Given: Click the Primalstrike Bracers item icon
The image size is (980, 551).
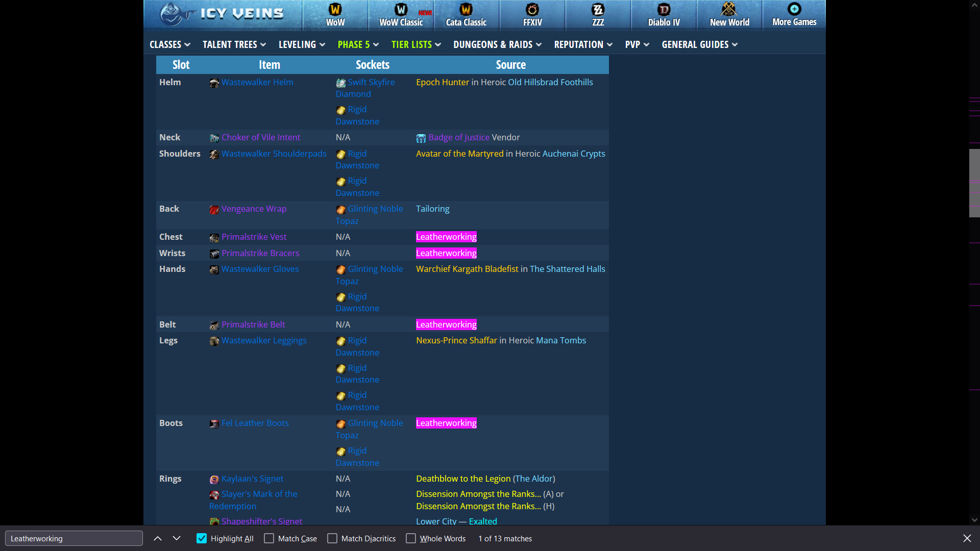Looking at the screenshot, I should click(214, 254).
